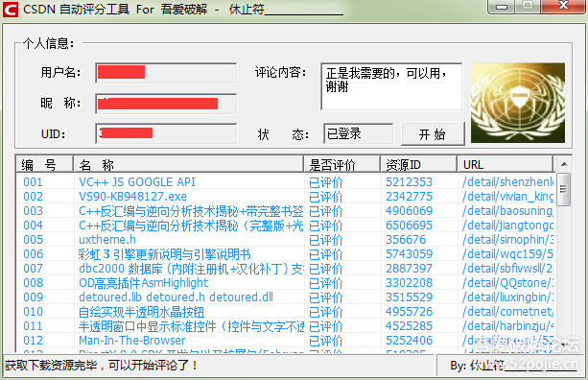The width and height of the screenshot is (588, 380).
Task: Click resource ID 5212353
Action: pos(410,182)
